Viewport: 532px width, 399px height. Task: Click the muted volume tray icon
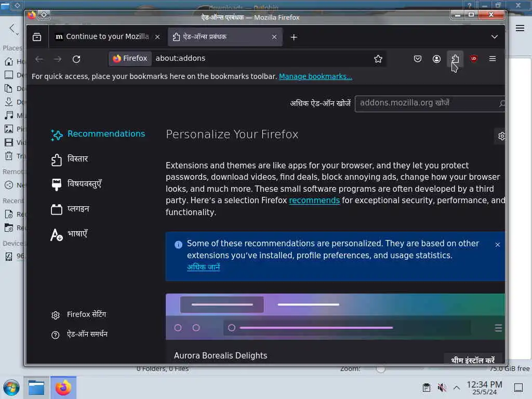pos(442,388)
